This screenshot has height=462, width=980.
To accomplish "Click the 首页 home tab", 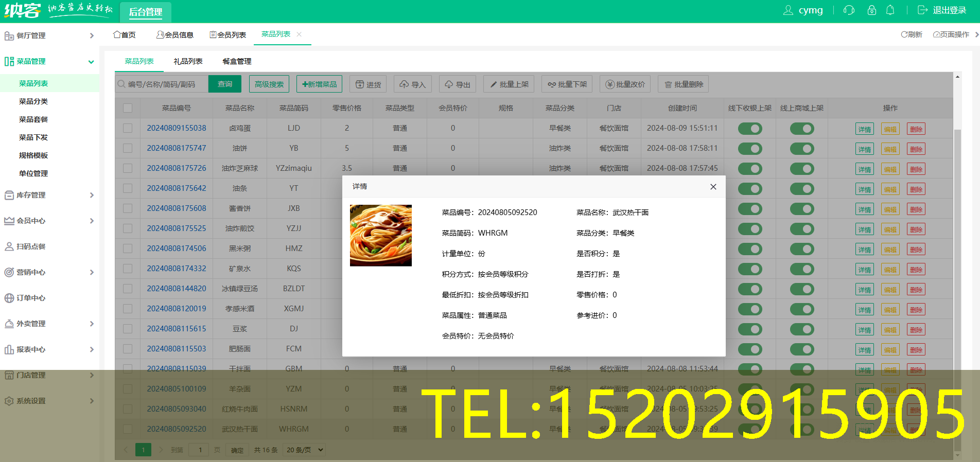I will [125, 34].
